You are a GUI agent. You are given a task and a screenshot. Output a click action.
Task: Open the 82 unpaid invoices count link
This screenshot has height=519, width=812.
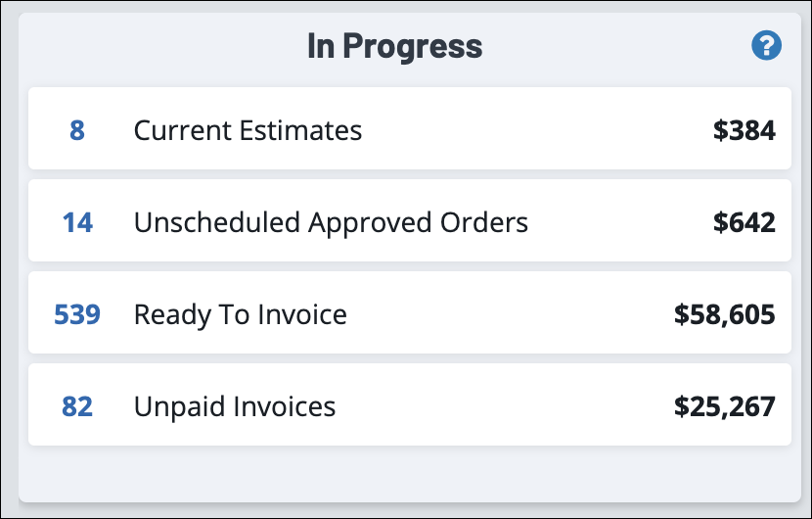[77, 406]
